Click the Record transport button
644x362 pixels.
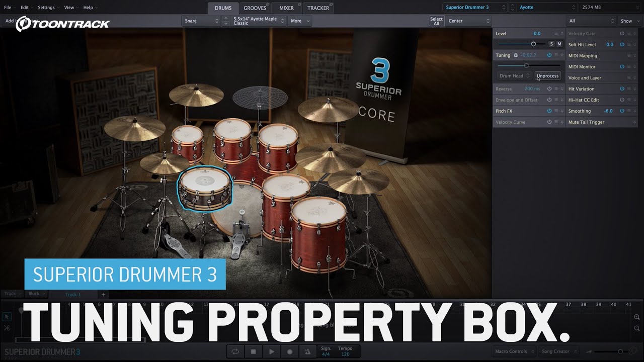(x=290, y=352)
